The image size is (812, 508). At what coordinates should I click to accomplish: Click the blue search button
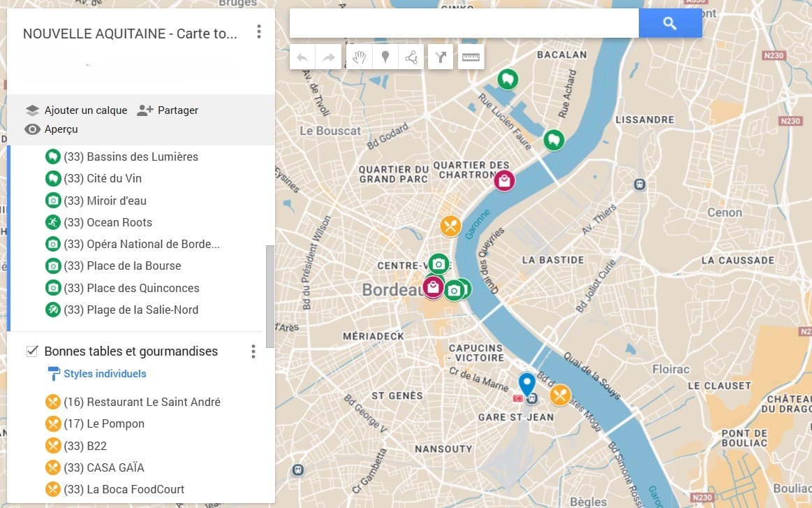[670, 23]
